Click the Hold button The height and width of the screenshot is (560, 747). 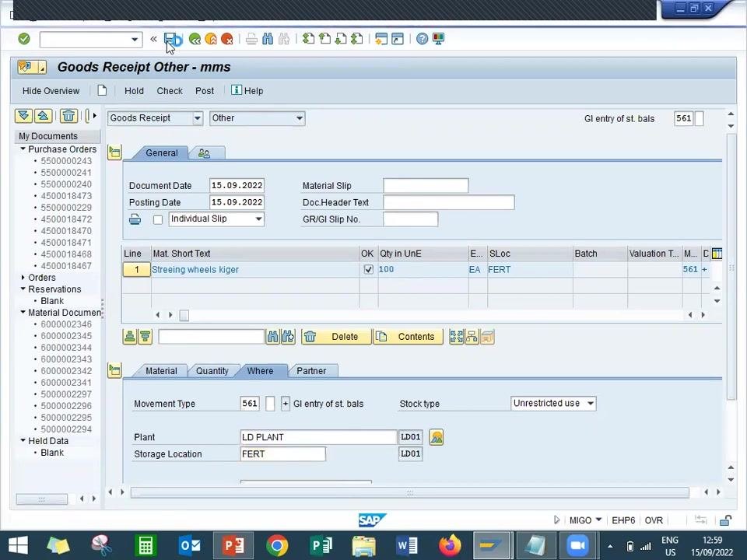134,91
